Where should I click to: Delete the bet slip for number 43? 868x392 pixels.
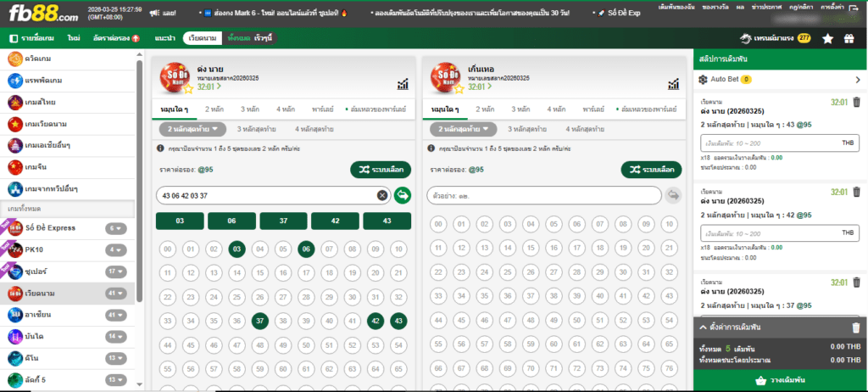pos(856,102)
